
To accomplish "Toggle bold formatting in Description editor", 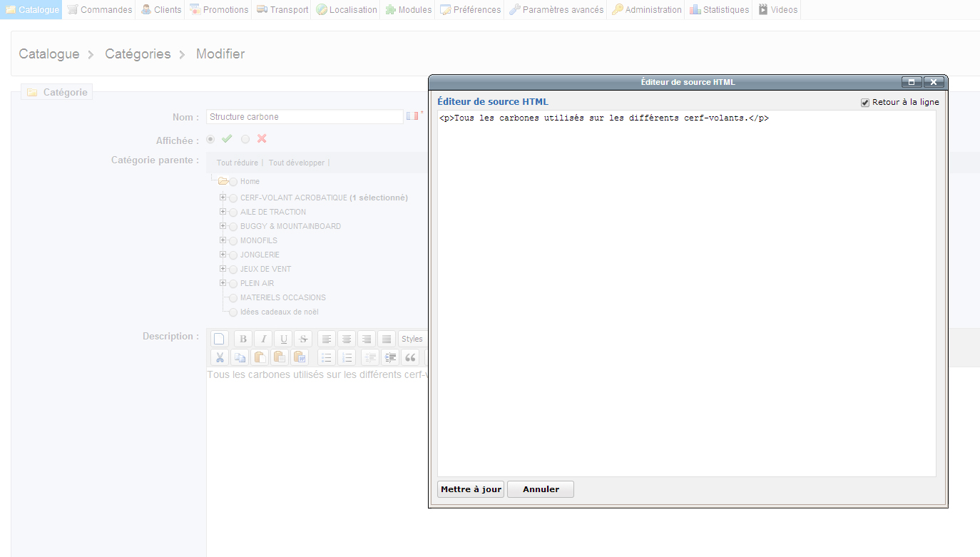I will tap(243, 339).
